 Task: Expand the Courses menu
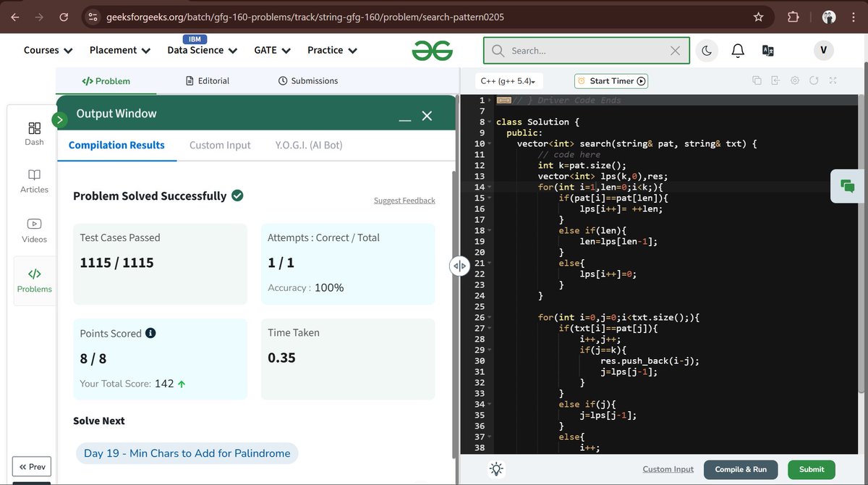48,50
